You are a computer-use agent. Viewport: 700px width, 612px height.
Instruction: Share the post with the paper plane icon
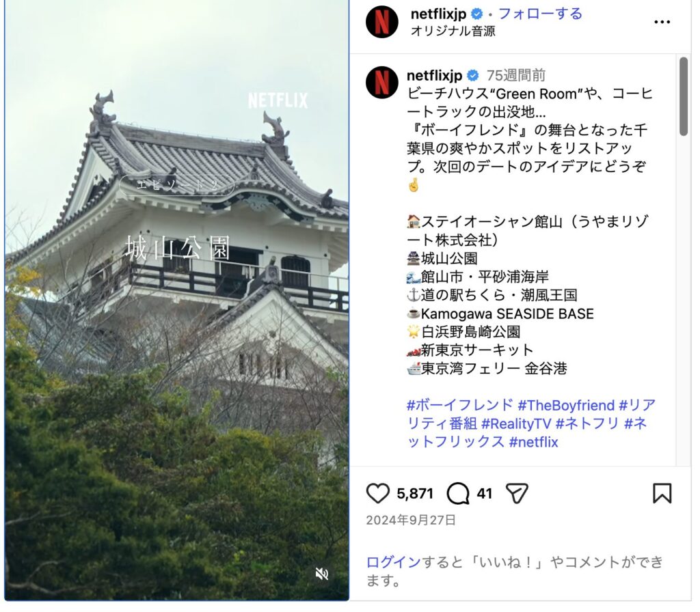(x=517, y=493)
